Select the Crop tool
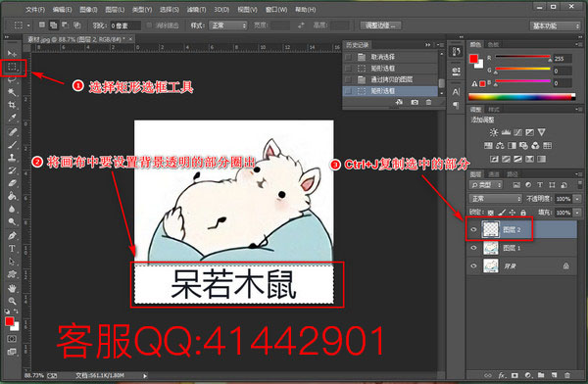This screenshot has height=384, width=588. pos(12,105)
